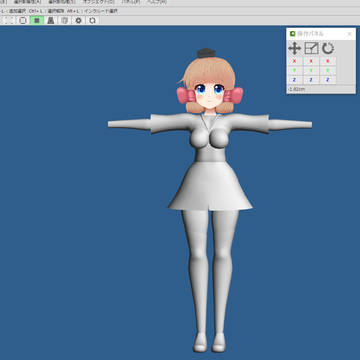Image resolution: width=360 pixels, height=360 pixels.
Task: Close the operation panel window
Action: tap(349, 34)
